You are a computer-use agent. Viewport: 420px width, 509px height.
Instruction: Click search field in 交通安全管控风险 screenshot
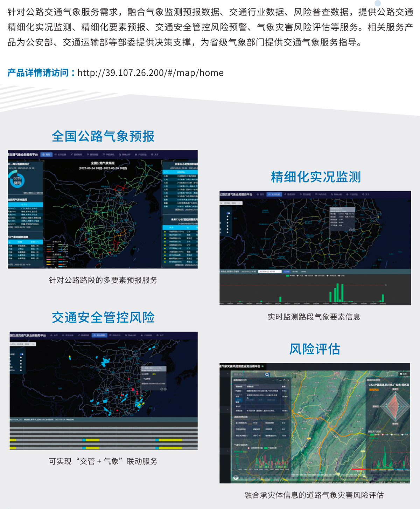pos(22,344)
